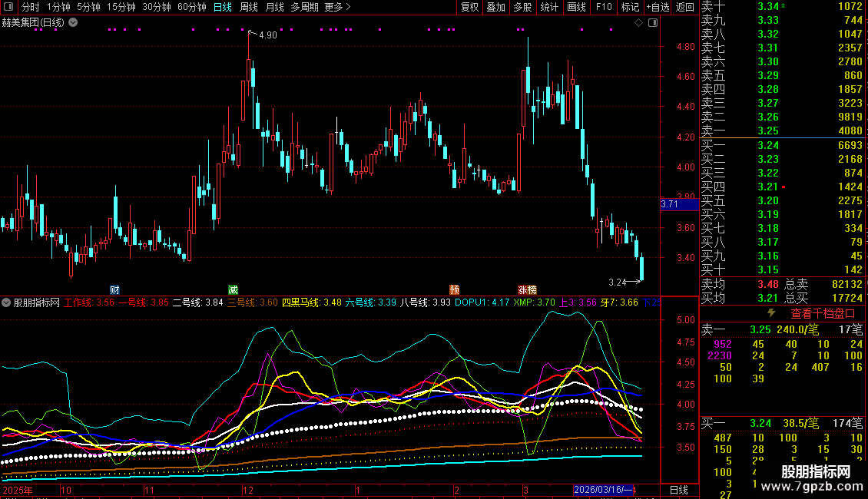
Task: Expand the 更多 period options
Action: pos(337,8)
